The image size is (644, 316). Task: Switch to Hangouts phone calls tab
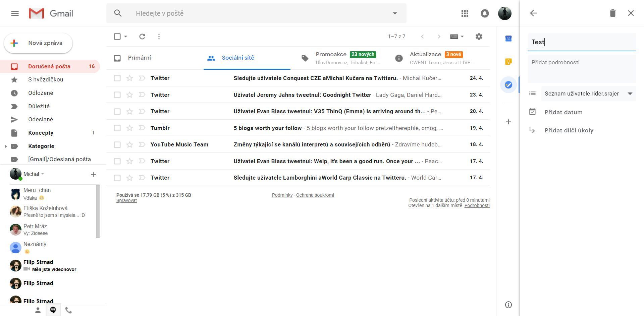pyautogui.click(x=68, y=310)
